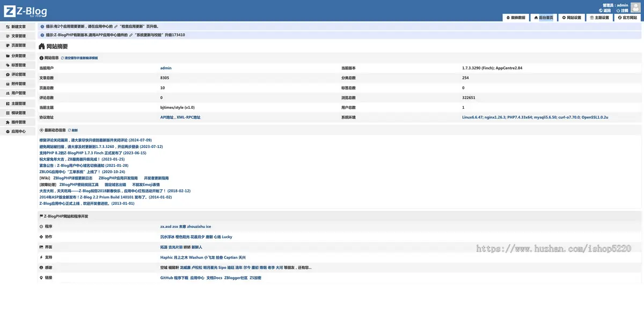
Task: Click the admin avatar image in the header
Action: 635,8
